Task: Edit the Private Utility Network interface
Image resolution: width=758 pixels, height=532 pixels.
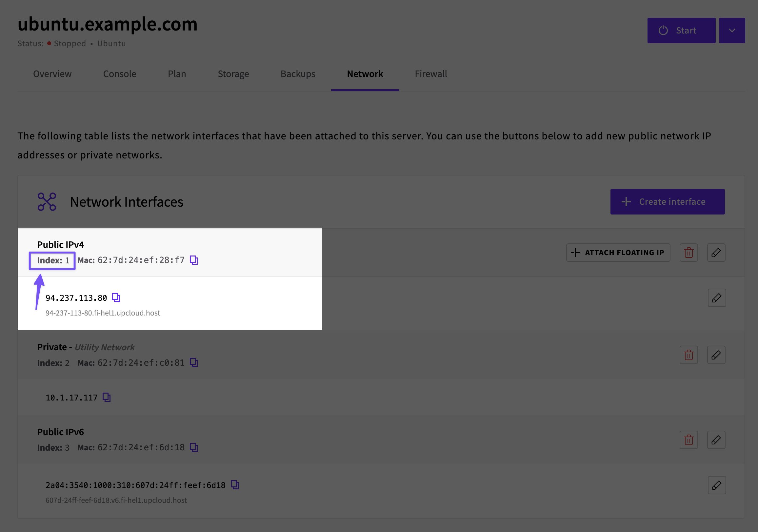Action: coord(716,355)
